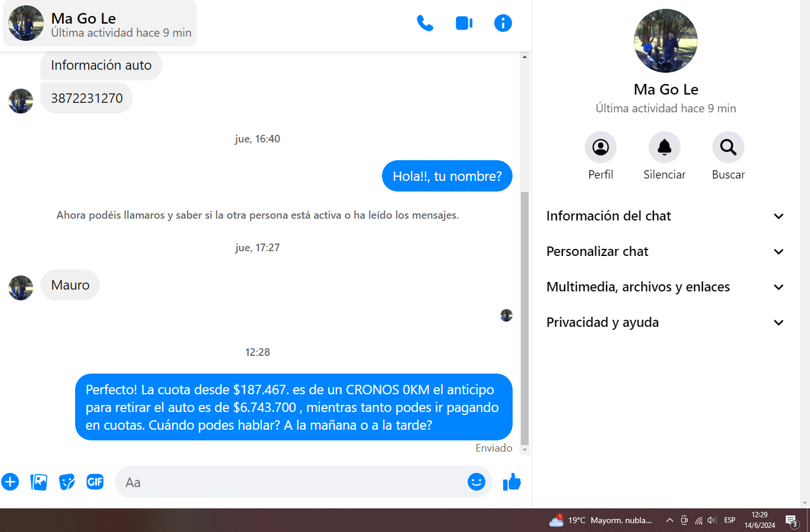Send a thumbs-up like
The height and width of the screenshot is (532, 810).
tap(511, 482)
